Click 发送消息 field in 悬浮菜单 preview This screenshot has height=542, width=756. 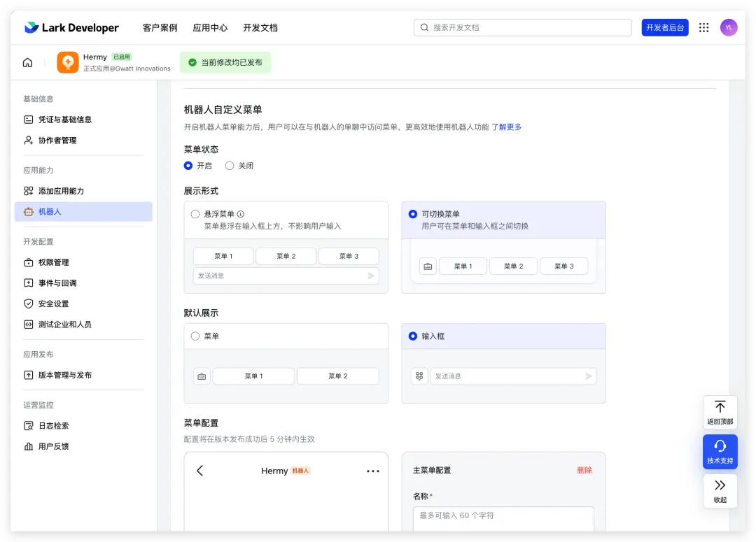point(286,276)
